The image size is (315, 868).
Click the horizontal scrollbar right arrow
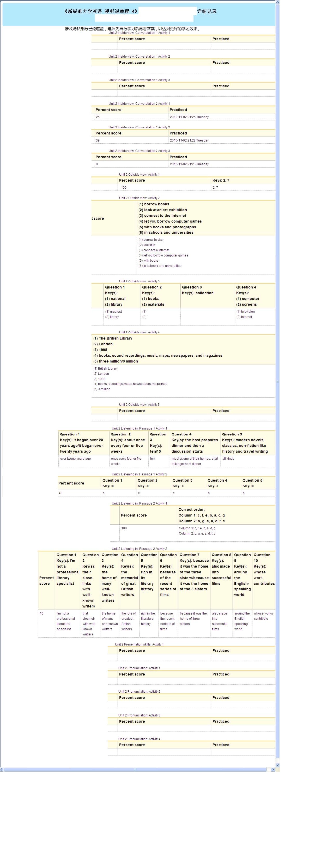[273, 769]
